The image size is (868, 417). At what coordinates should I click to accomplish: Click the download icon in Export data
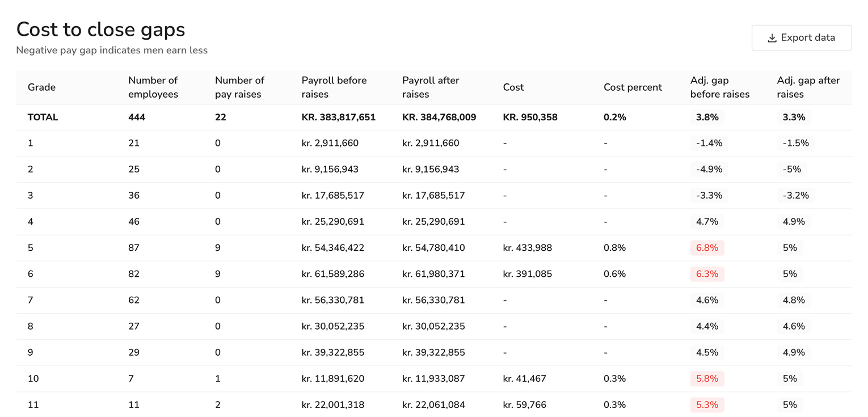[772, 38]
